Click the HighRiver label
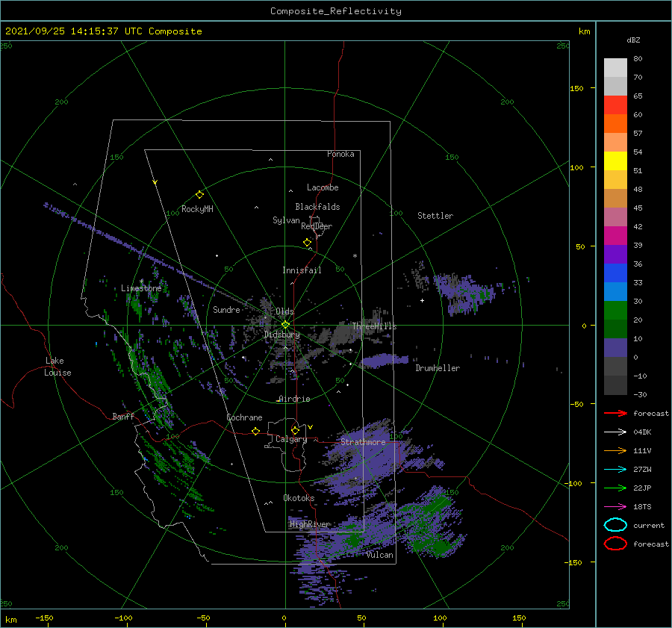Viewport: 672px width, 628px height. click(310, 524)
